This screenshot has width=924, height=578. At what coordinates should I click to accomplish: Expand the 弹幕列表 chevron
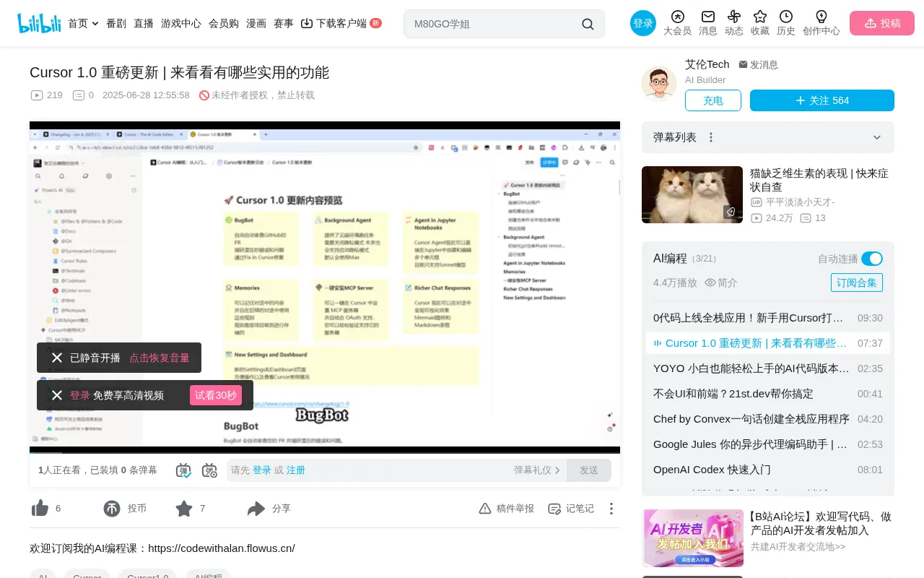(x=877, y=137)
